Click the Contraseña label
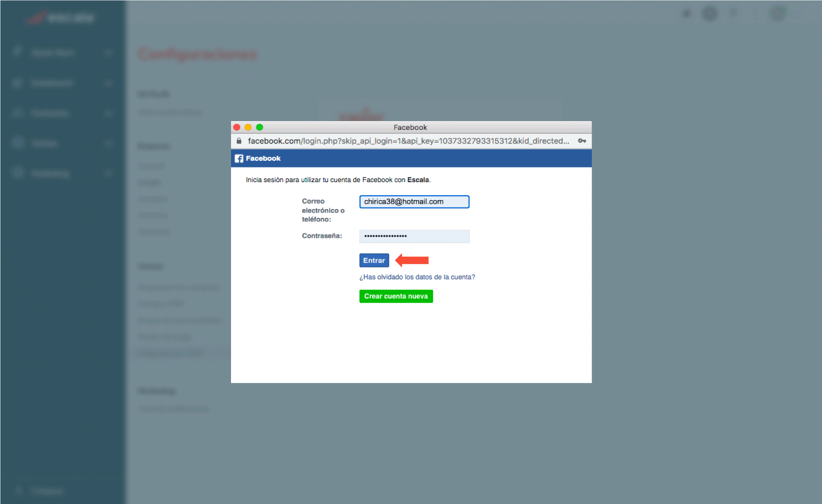The width and height of the screenshot is (822, 504). tap(322, 236)
